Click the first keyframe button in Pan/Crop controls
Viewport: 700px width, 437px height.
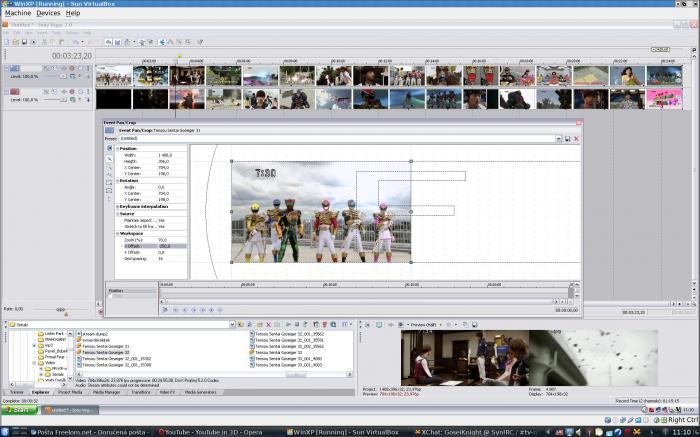point(175,310)
